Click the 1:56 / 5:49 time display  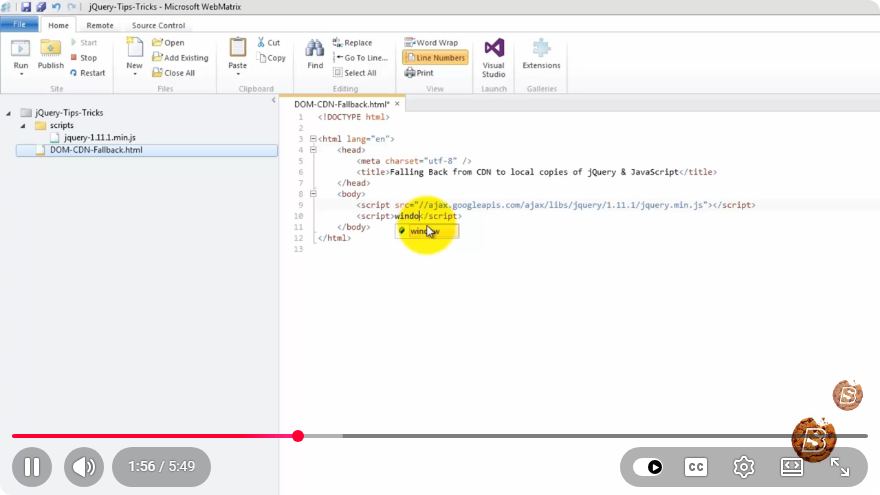click(x=162, y=467)
